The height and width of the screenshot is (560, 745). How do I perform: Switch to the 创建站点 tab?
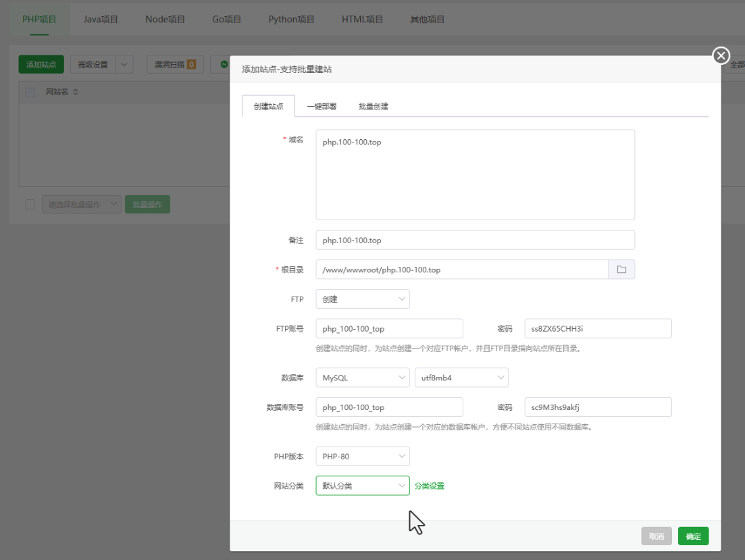point(268,106)
